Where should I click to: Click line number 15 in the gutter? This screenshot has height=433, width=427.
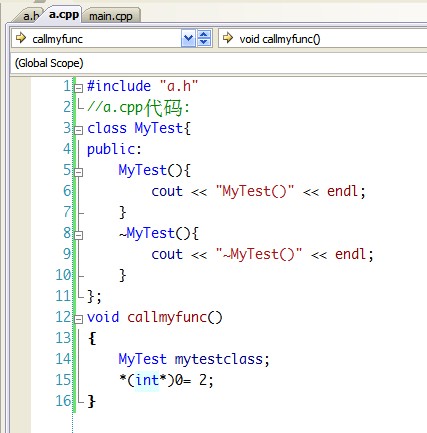(63, 380)
